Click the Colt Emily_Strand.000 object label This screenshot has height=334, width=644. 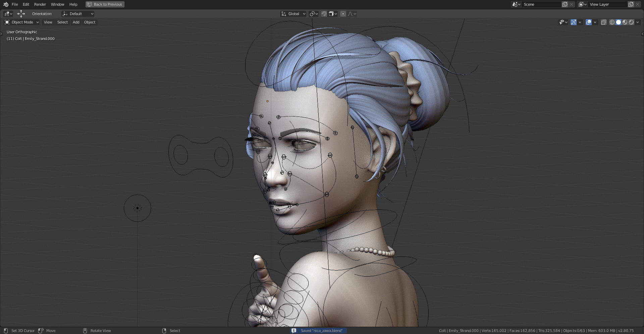click(31, 39)
